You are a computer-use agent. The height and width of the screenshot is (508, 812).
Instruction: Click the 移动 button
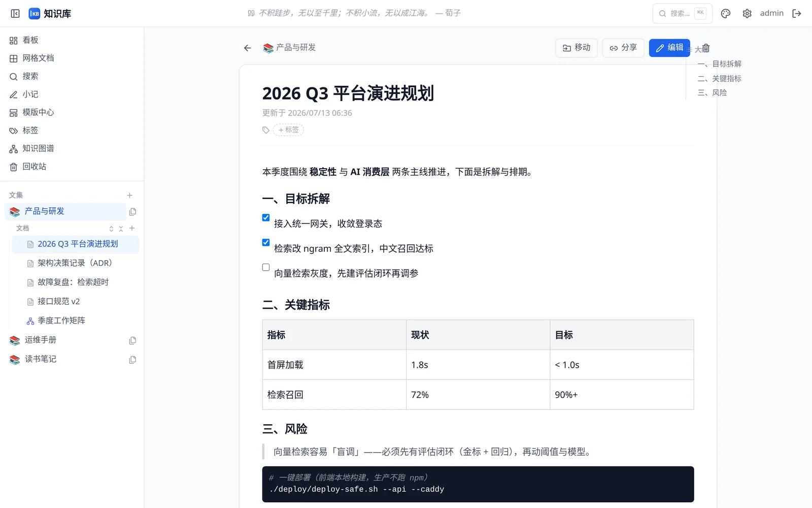click(x=577, y=48)
